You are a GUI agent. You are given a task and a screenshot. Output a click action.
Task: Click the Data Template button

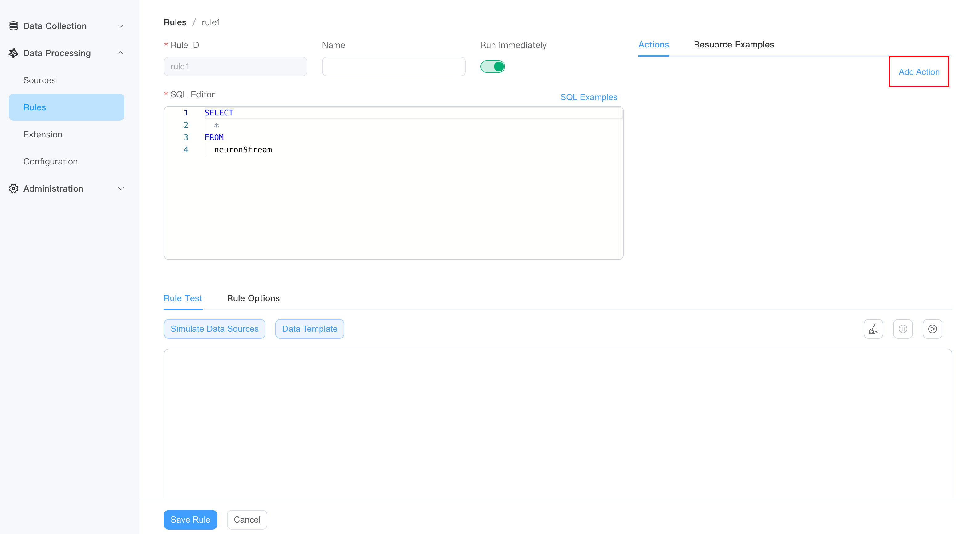pos(309,329)
